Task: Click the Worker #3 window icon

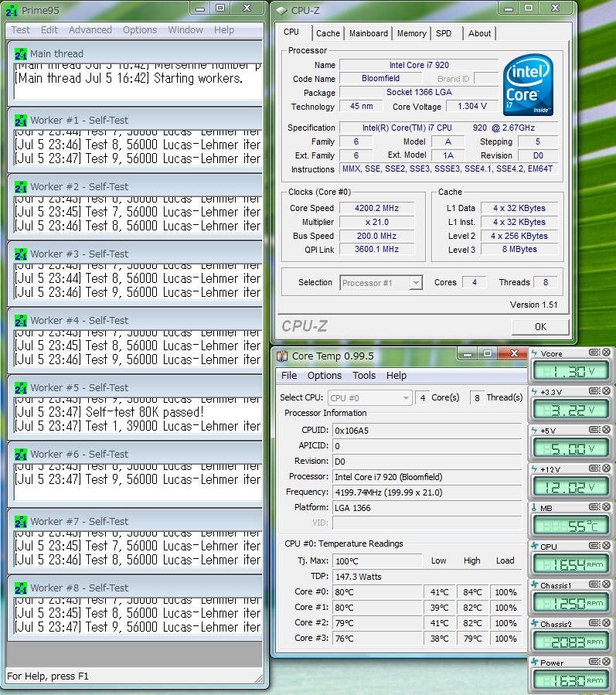Action: 21,254
